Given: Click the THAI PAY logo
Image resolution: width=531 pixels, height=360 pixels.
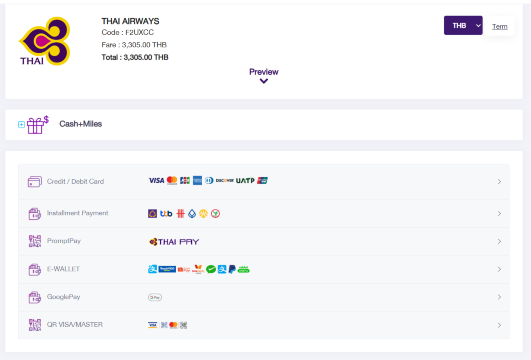Looking at the screenshot, I should 174,242.
